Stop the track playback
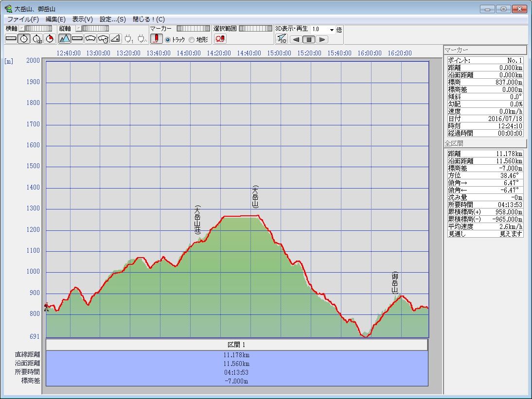 coord(309,39)
